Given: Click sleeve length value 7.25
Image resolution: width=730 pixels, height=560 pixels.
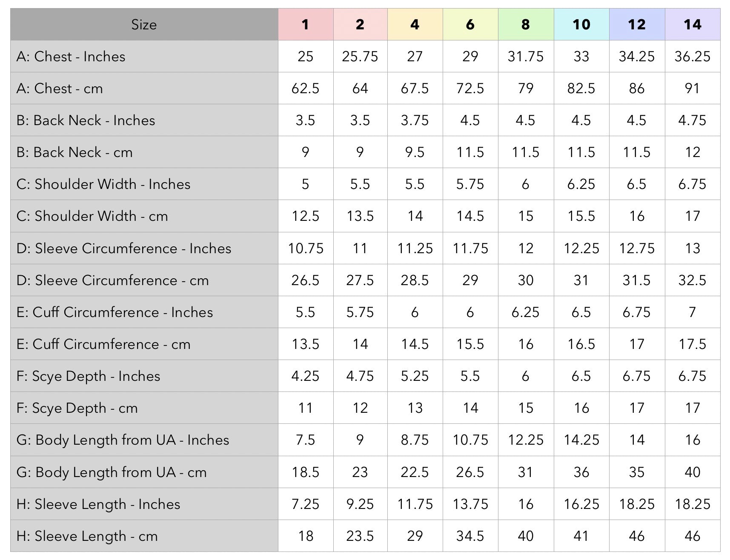Looking at the screenshot, I should pos(305,504).
